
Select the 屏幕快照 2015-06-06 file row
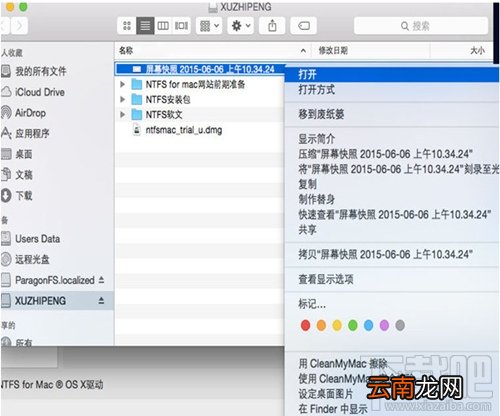(x=200, y=69)
